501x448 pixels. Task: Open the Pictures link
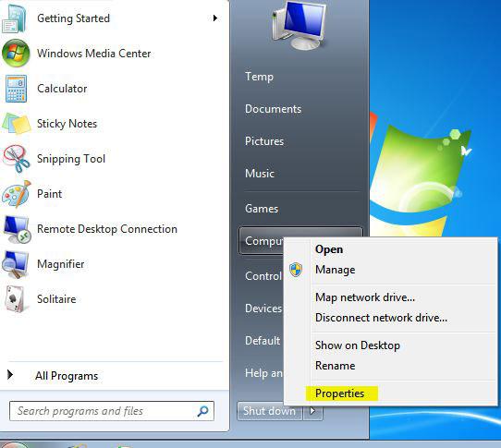tap(264, 141)
